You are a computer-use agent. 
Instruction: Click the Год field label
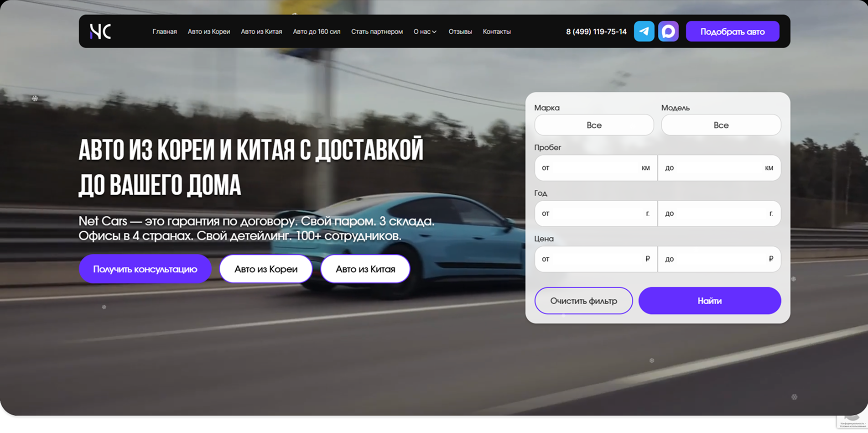541,193
